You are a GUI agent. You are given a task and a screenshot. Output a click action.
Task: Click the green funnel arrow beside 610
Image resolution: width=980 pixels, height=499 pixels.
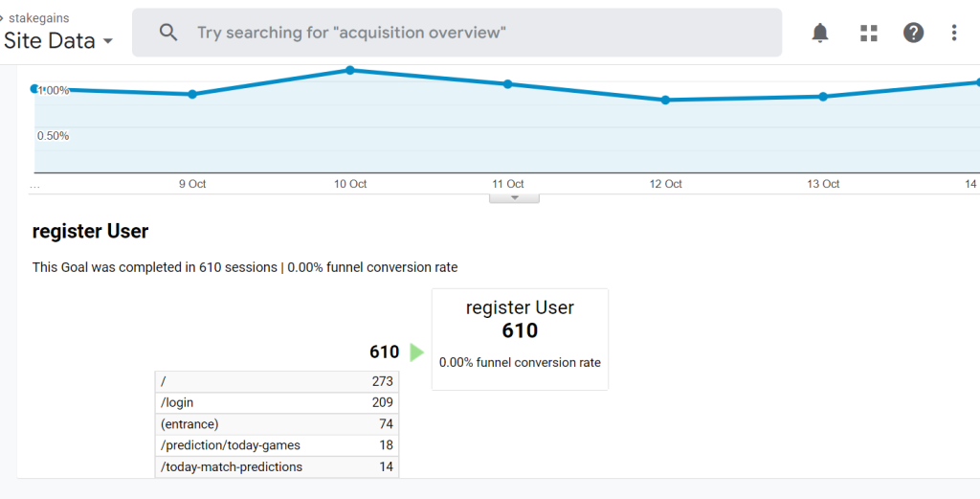pos(416,352)
